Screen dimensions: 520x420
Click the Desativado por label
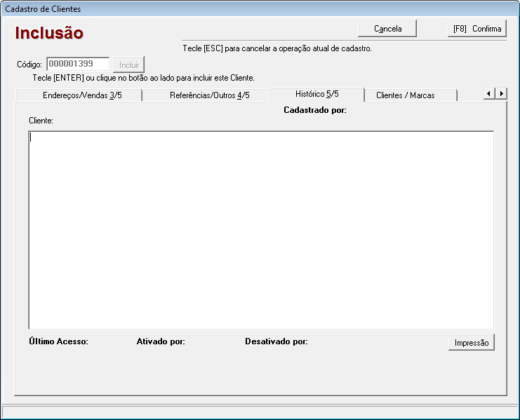tap(276, 342)
